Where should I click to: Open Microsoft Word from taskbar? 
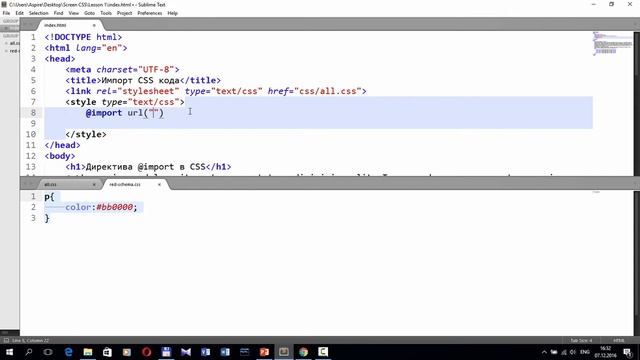click(225, 352)
